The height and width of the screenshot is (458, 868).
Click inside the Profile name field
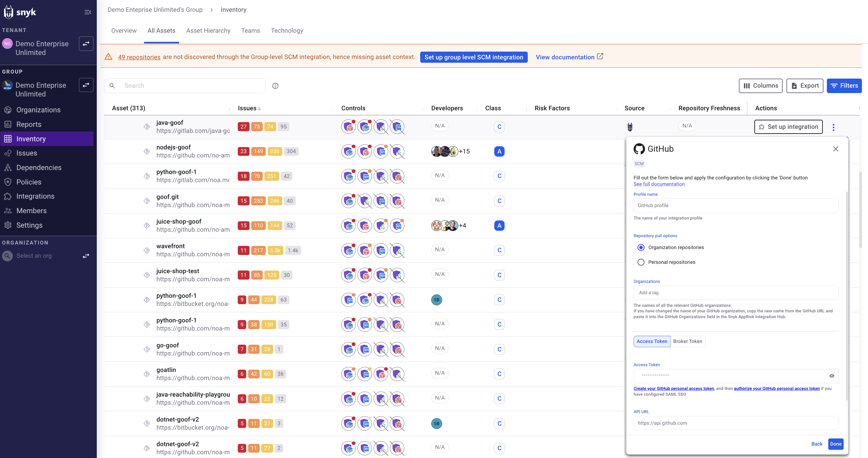[x=736, y=205]
